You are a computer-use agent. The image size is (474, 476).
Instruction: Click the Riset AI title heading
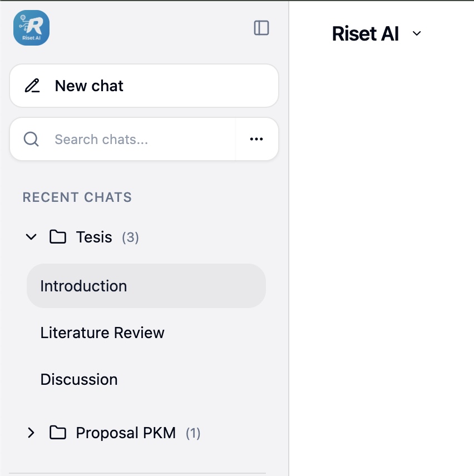pyautogui.click(x=365, y=34)
